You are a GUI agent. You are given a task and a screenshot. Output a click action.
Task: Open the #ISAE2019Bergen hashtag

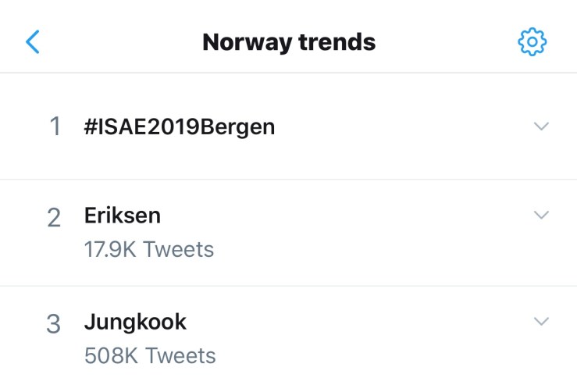(x=180, y=127)
